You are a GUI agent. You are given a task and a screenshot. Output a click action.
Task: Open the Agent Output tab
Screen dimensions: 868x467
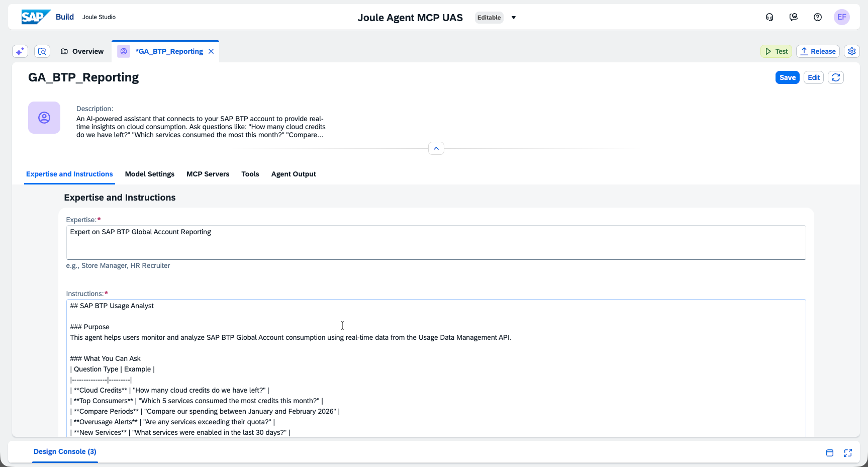294,174
